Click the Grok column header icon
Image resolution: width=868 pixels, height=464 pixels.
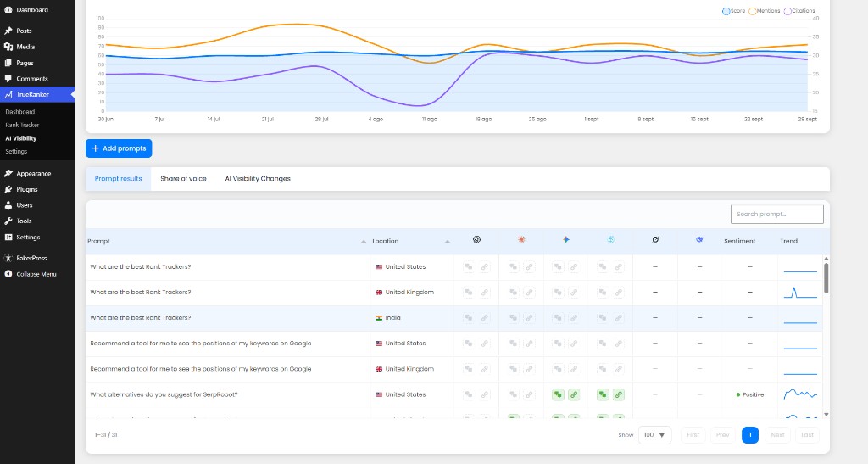pos(655,240)
